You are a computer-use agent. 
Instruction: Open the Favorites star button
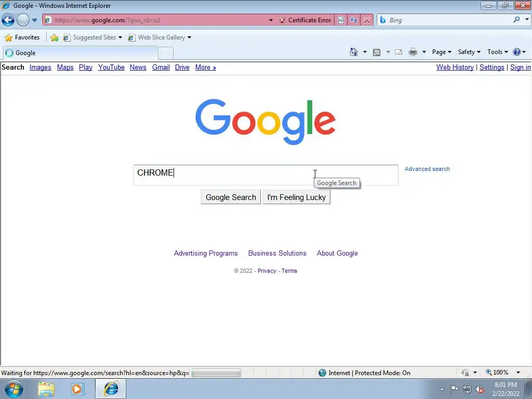coord(22,37)
